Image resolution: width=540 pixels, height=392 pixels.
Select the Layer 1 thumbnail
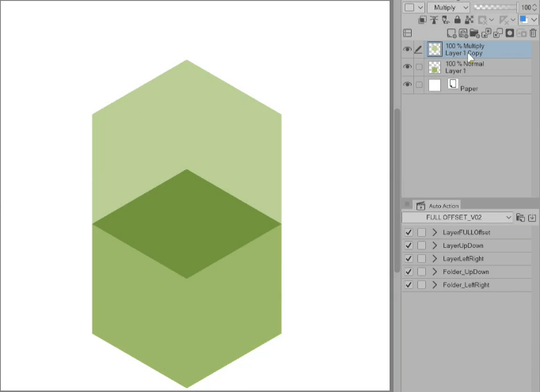point(435,67)
